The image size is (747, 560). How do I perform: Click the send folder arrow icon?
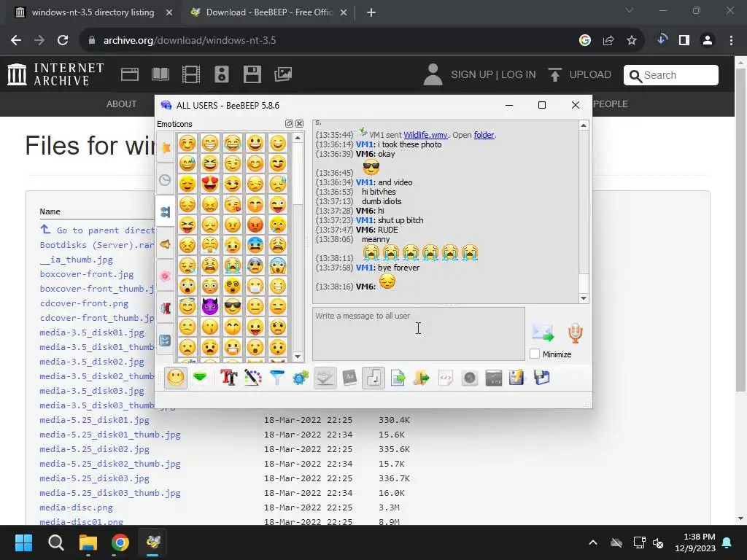421,378
